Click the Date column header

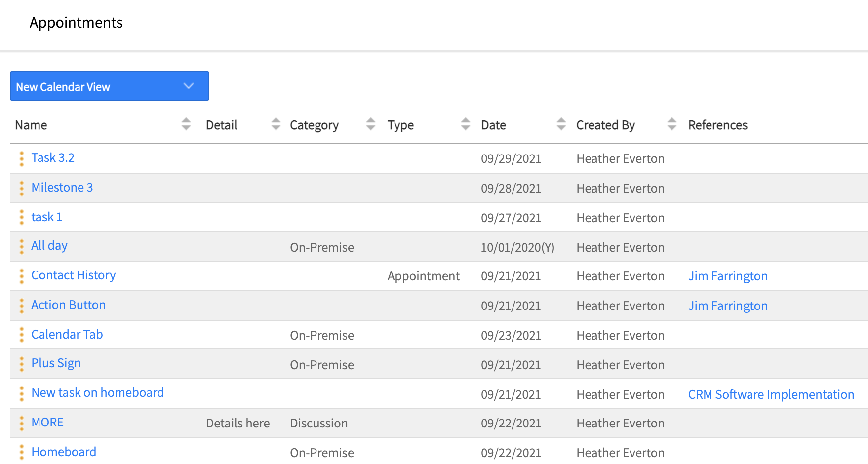(x=494, y=125)
